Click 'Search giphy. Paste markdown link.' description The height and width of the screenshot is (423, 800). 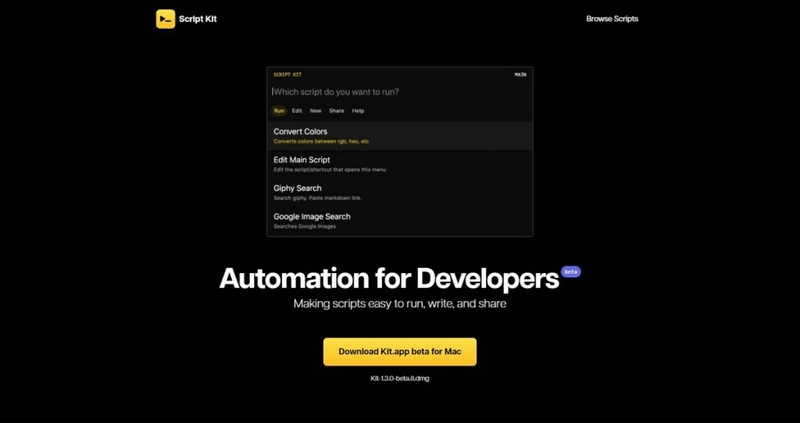(317, 198)
